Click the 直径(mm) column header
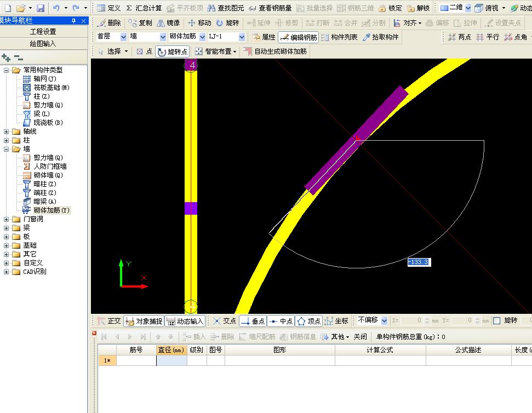This screenshot has height=413, width=532. coord(171,350)
